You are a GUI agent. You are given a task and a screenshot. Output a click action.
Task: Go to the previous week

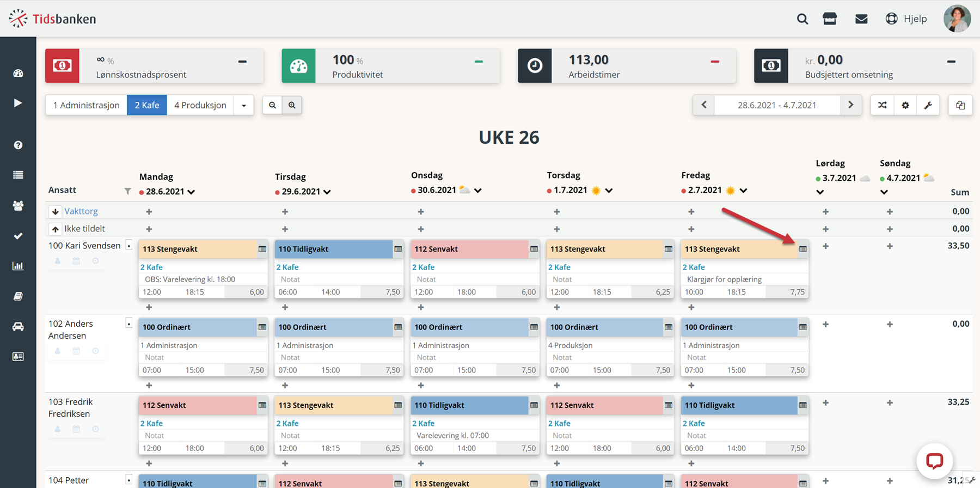704,105
